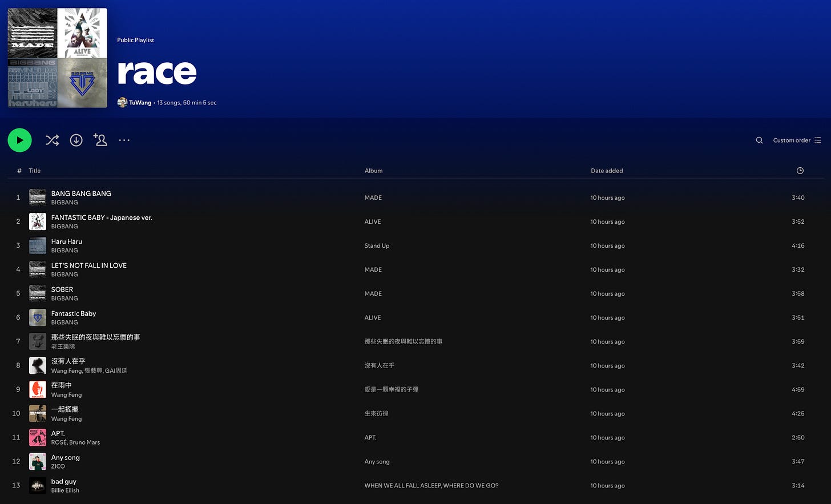Viewport: 831px width, 504px height.
Task: Download the race playlist
Action: click(x=76, y=140)
